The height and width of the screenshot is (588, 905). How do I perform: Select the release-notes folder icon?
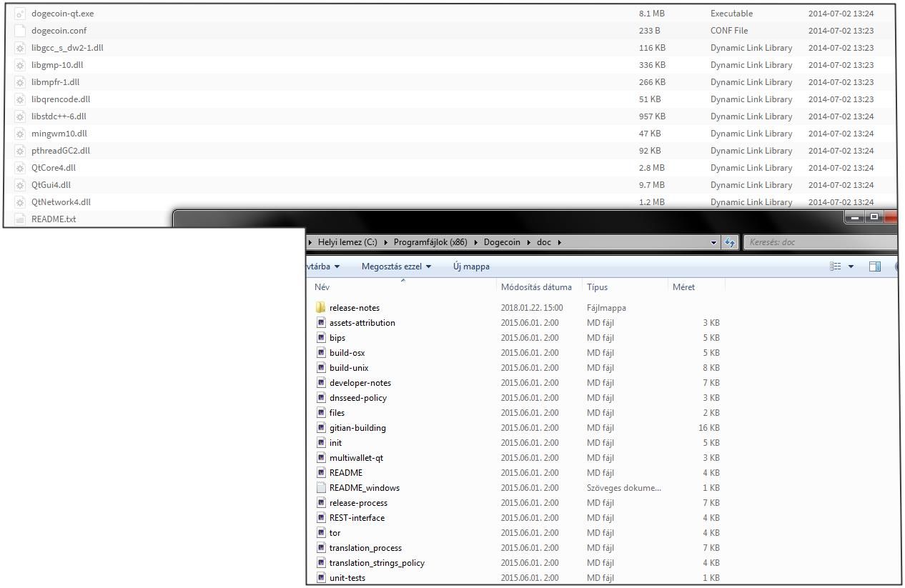(321, 308)
